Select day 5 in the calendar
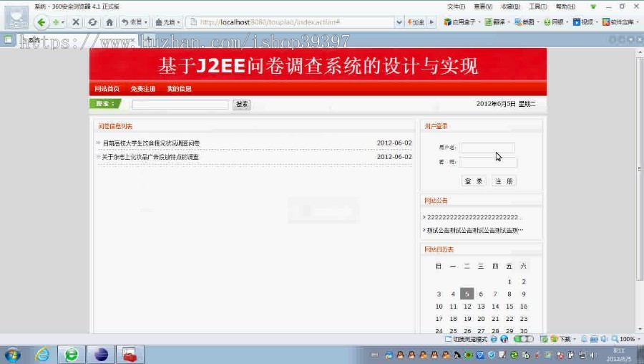644x364 pixels. click(x=467, y=294)
